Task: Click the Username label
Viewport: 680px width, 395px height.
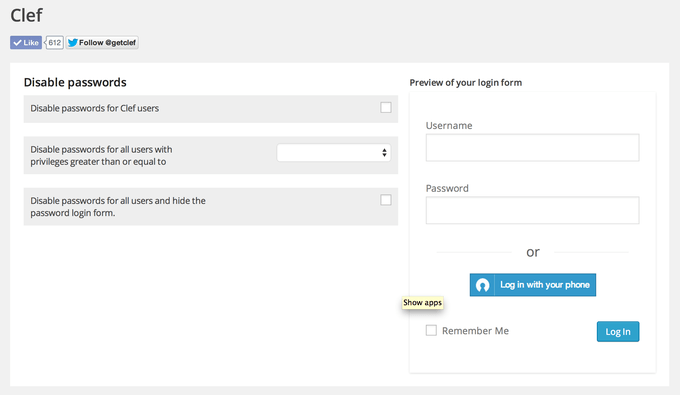Action: point(449,125)
